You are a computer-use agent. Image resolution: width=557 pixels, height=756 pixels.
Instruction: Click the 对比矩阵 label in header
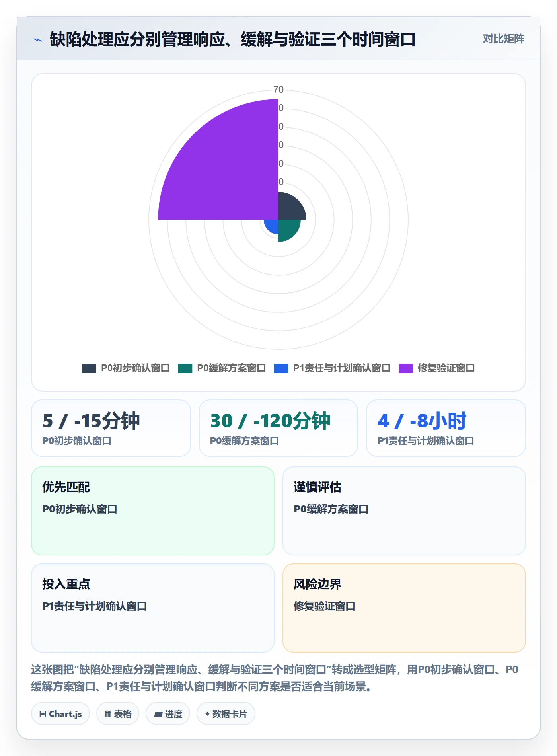coord(503,39)
